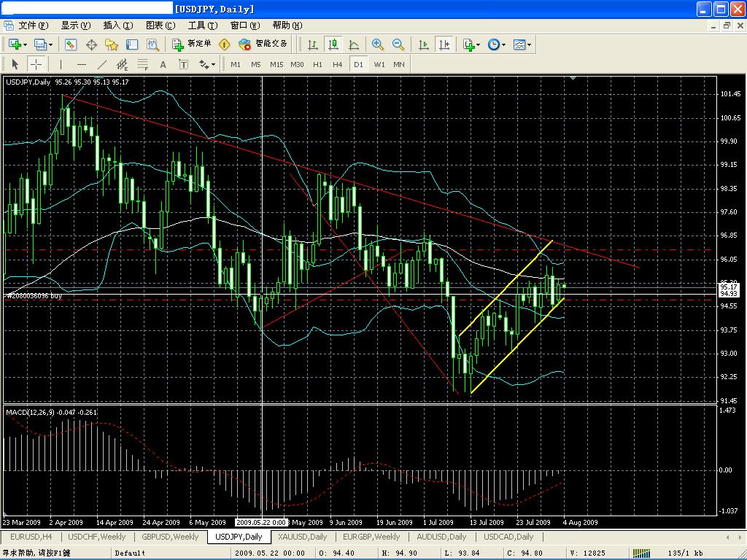Viewport: 747px width, 560px height.
Task: Expand the Profiles dropdown arrow
Action: pyautogui.click(x=50, y=44)
